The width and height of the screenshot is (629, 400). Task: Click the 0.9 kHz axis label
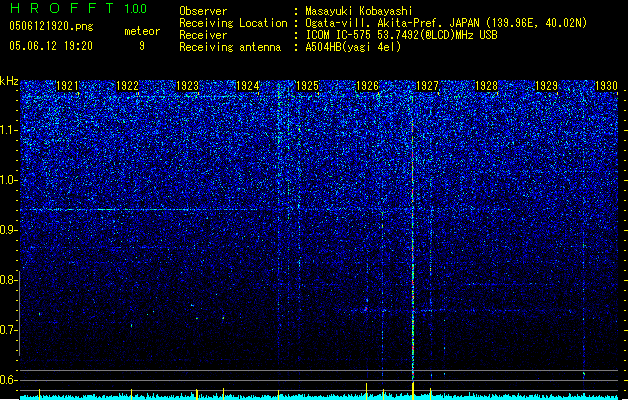coord(8,230)
